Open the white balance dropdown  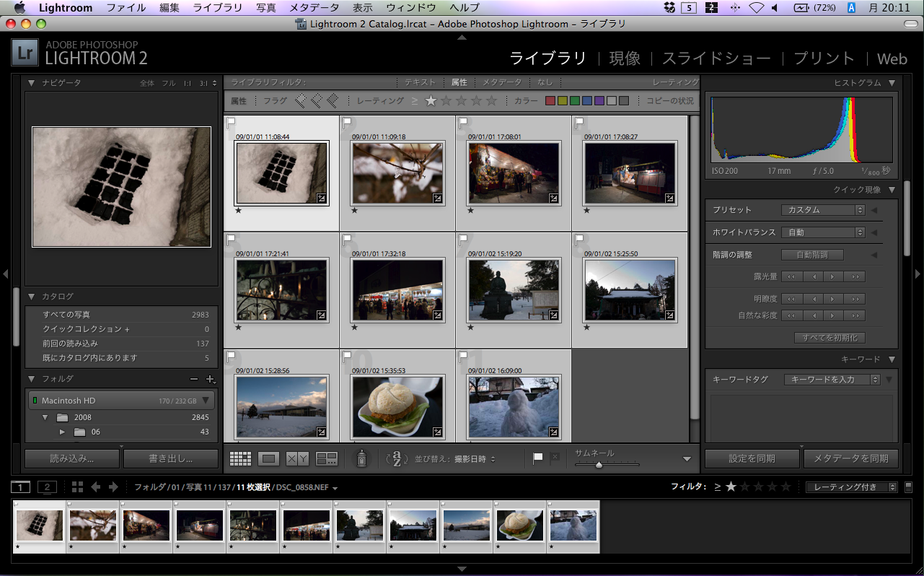pyautogui.click(x=822, y=232)
